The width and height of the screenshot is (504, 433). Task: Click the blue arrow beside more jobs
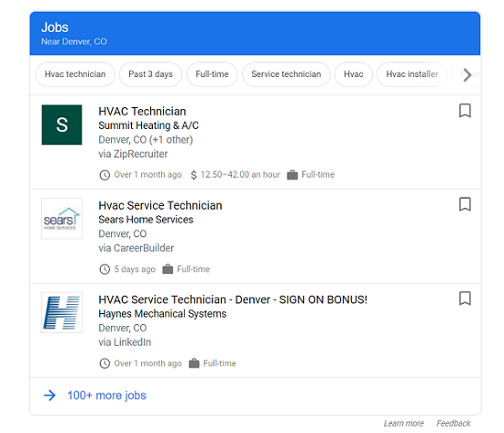pyautogui.click(x=49, y=395)
